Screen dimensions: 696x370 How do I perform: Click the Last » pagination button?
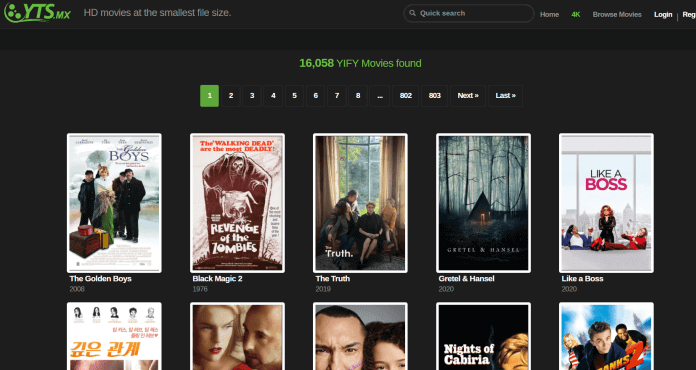coord(506,96)
